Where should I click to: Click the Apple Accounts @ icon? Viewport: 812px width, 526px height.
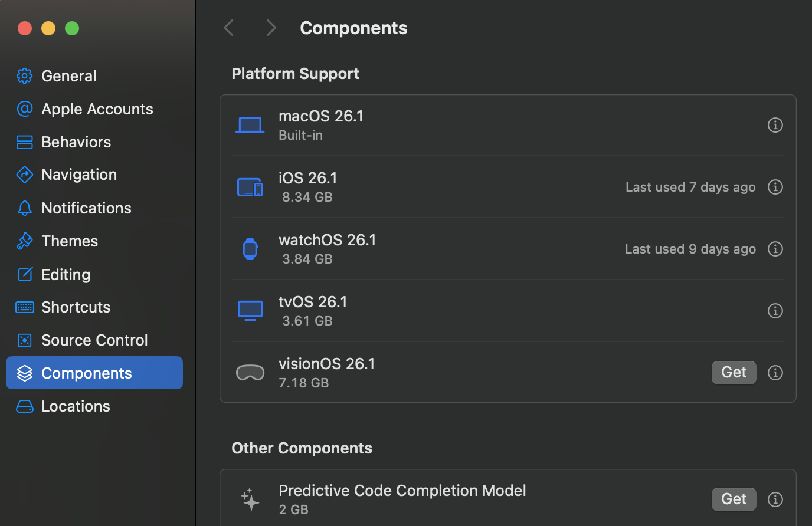click(x=24, y=109)
